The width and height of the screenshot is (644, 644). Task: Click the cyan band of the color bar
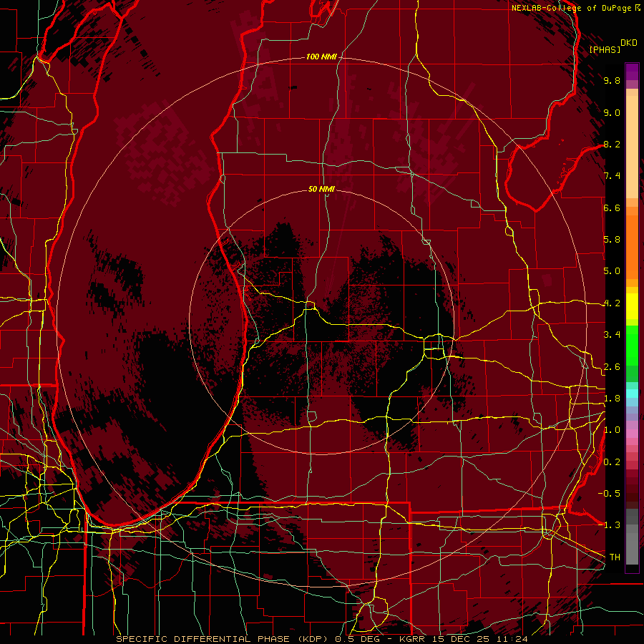[632, 394]
